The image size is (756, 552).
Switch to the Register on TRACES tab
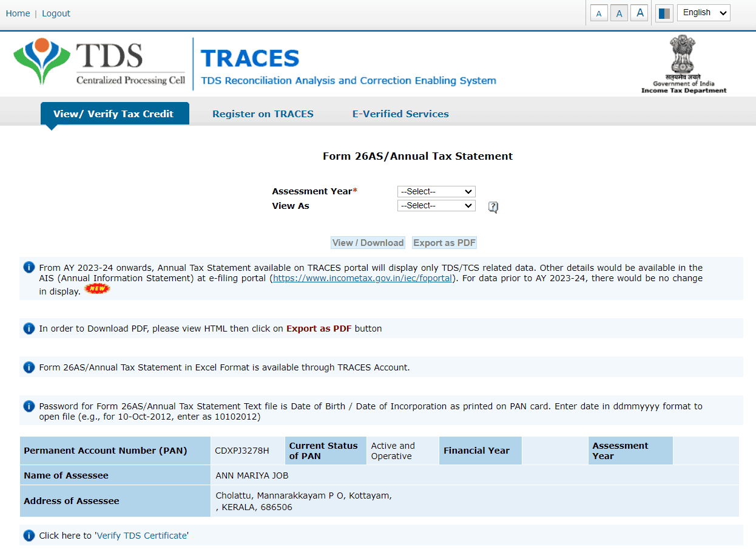[x=263, y=114]
